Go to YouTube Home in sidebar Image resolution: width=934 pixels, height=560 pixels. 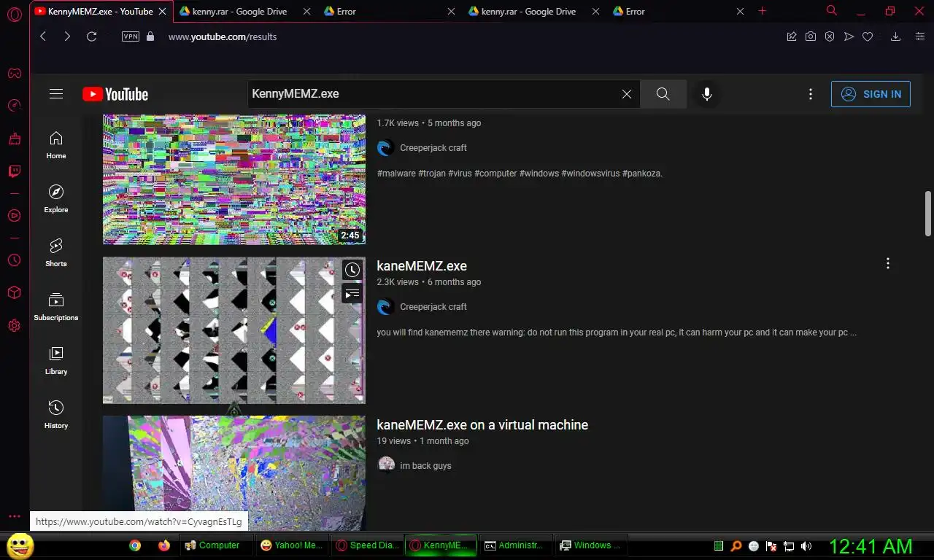click(56, 145)
